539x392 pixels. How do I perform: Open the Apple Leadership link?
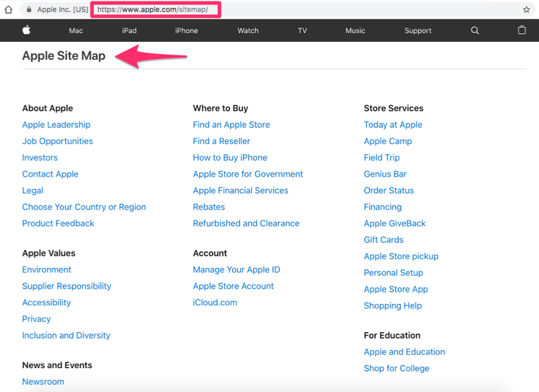point(57,125)
